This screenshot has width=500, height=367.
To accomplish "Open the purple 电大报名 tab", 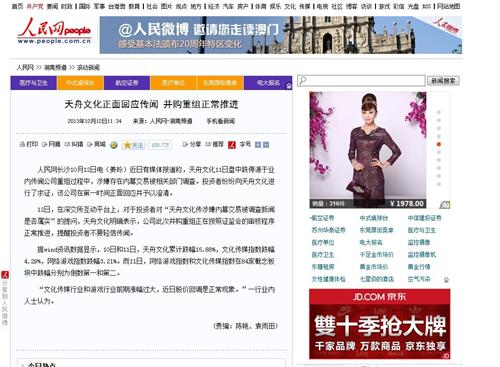I will pyautogui.click(x=268, y=83).
